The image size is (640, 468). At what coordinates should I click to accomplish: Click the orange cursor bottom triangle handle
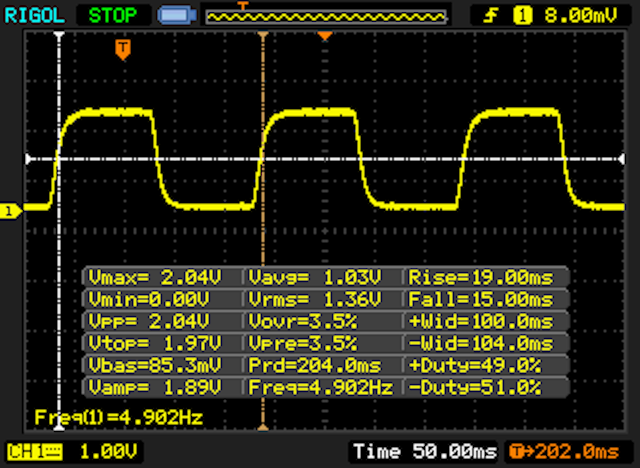(x=263, y=427)
